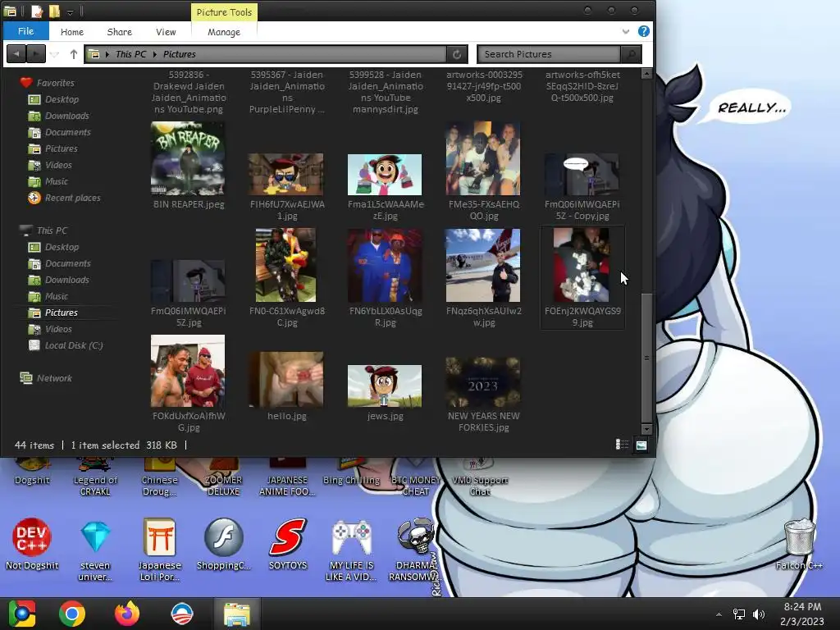This screenshot has height=630, width=840.
Task: Open the ZOOMER DELUXE desktop shortcut
Action: click(x=223, y=478)
